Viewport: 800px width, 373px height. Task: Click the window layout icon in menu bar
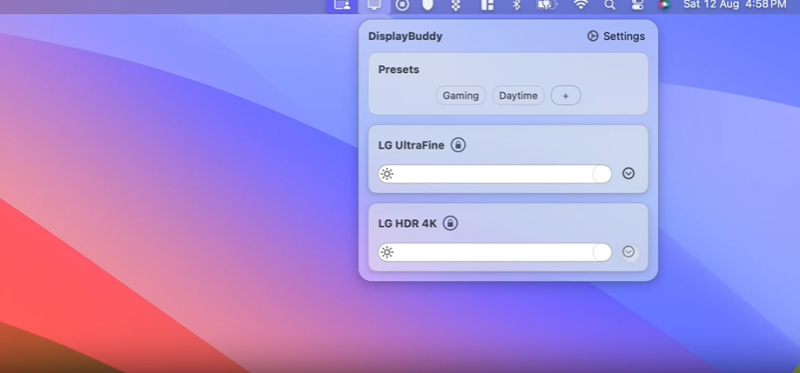click(x=487, y=5)
